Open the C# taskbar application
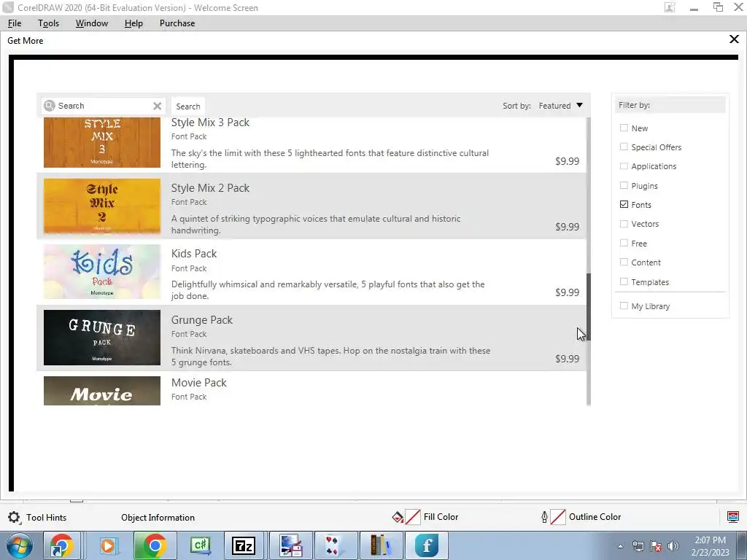 201,545
